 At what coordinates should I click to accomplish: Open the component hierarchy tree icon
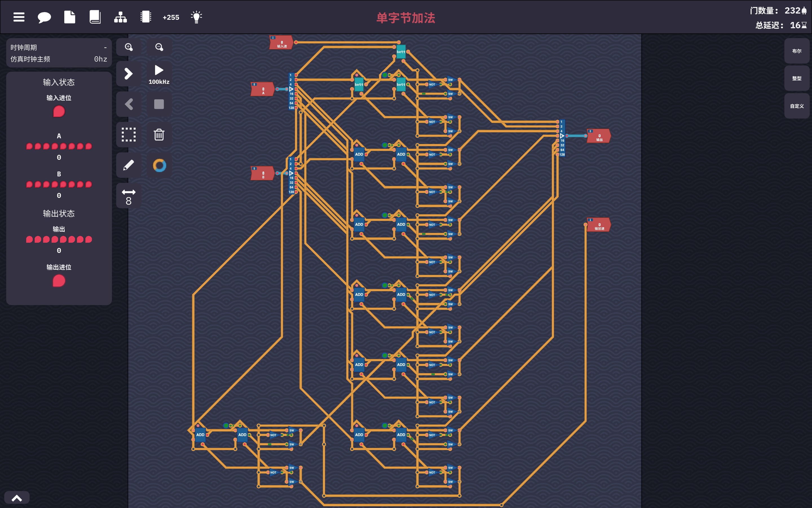coord(120,17)
